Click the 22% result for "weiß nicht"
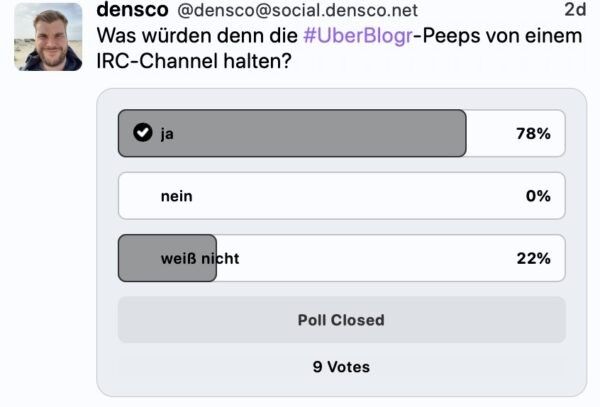 [533, 258]
